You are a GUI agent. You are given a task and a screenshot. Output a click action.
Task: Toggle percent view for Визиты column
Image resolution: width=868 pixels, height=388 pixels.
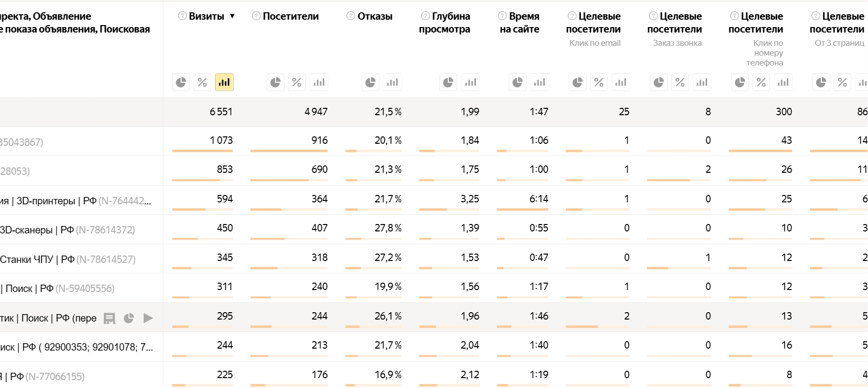tap(202, 82)
